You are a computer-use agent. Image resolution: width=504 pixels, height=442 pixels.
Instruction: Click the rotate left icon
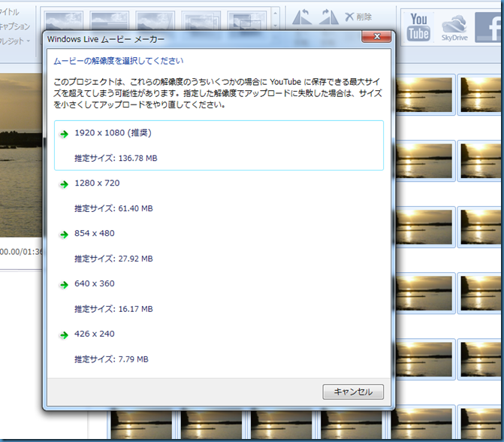tap(301, 17)
